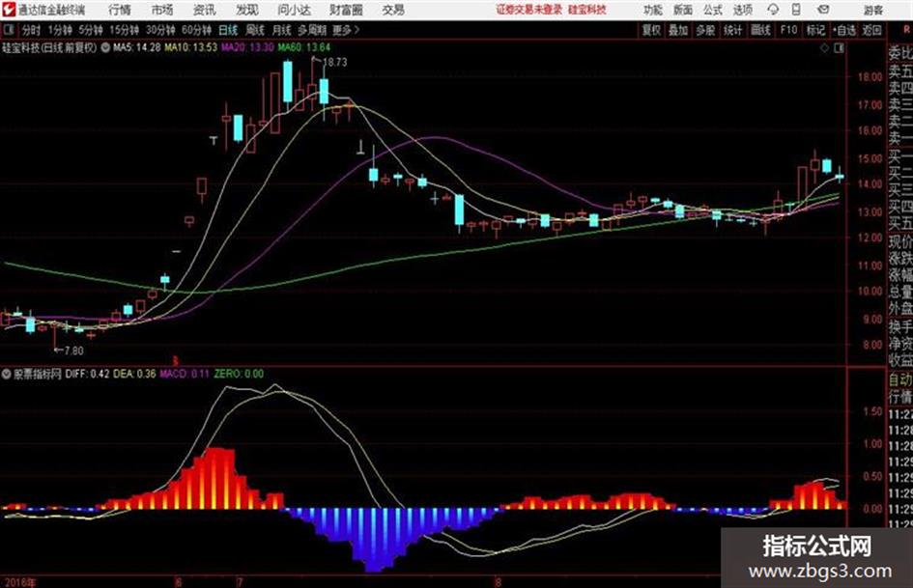Image resolution: width=913 pixels, height=588 pixels.
Task: Click the 通达信 app logo icon
Action: tap(9, 10)
